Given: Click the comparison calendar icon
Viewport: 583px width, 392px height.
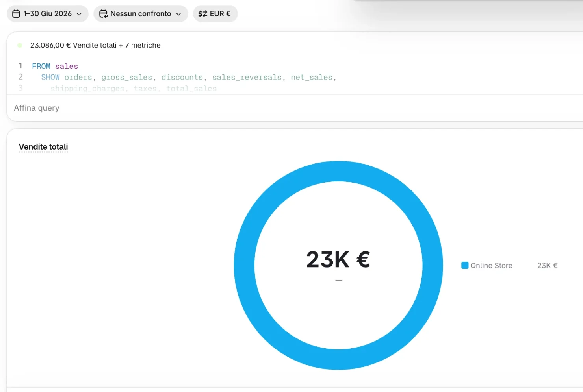Looking at the screenshot, I should click(x=103, y=14).
